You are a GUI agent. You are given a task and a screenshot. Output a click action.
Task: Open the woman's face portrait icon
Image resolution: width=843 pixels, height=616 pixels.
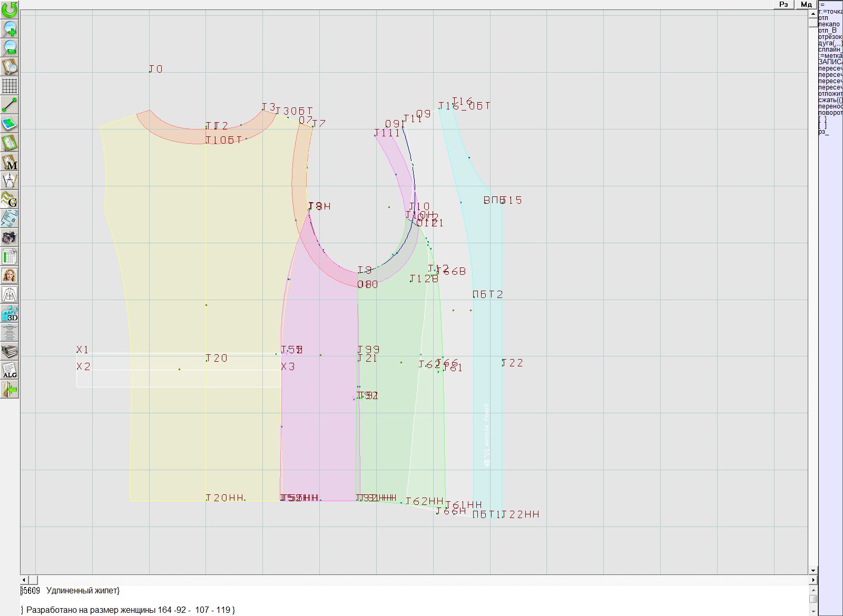click(9, 275)
